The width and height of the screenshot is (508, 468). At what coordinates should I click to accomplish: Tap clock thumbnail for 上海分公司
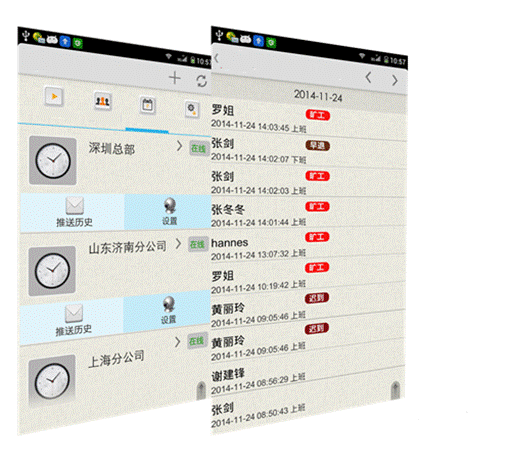point(52,381)
